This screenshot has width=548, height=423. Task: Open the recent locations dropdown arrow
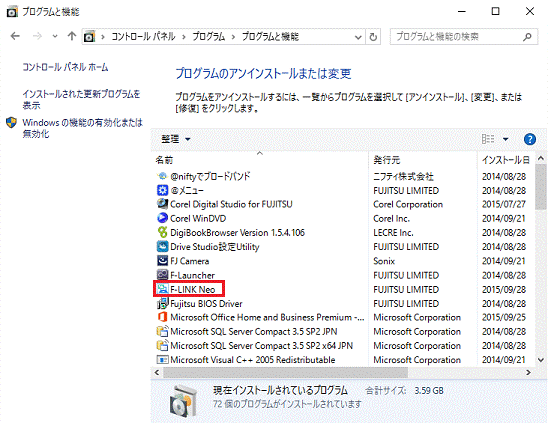point(55,36)
